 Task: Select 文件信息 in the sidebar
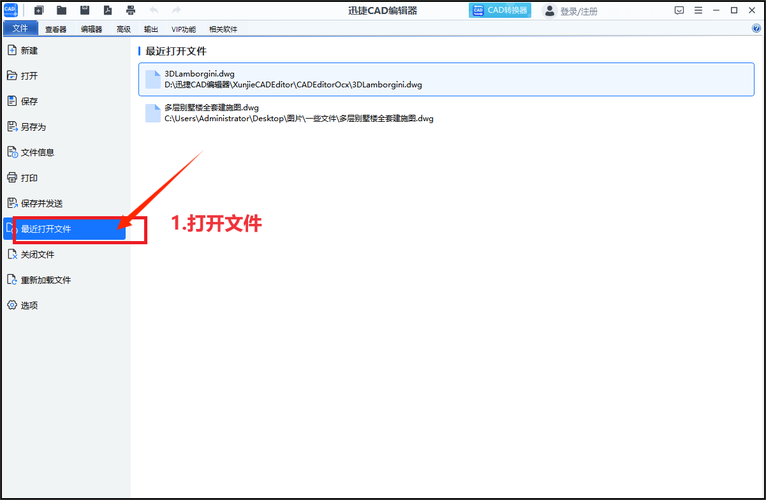[66, 152]
